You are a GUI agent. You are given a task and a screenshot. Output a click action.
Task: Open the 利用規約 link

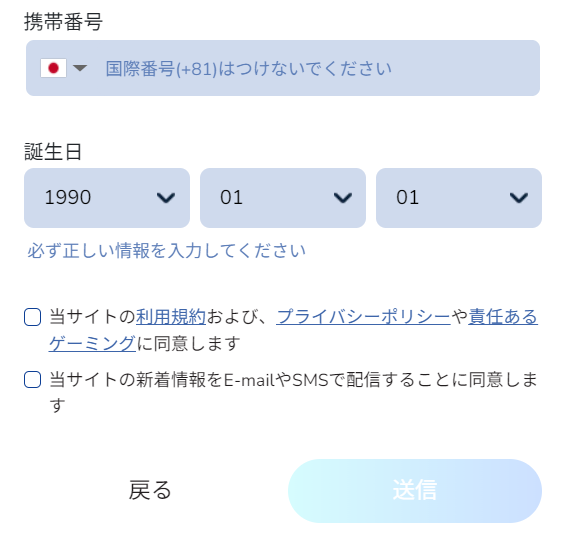(x=171, y=317)
